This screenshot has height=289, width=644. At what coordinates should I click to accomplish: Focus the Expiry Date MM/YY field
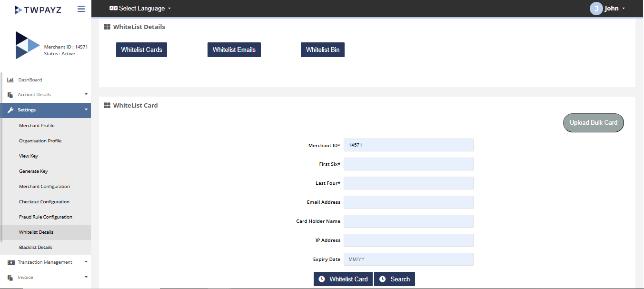[x=408, y=259]
